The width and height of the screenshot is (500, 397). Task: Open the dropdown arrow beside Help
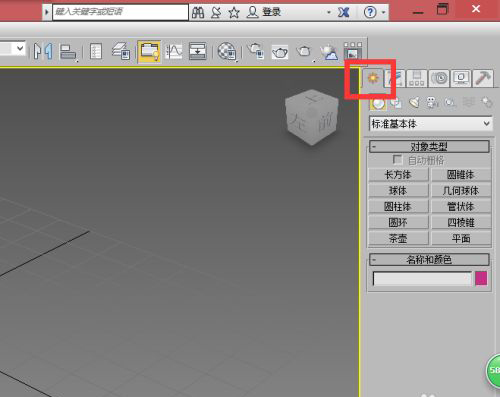[383, 13]
